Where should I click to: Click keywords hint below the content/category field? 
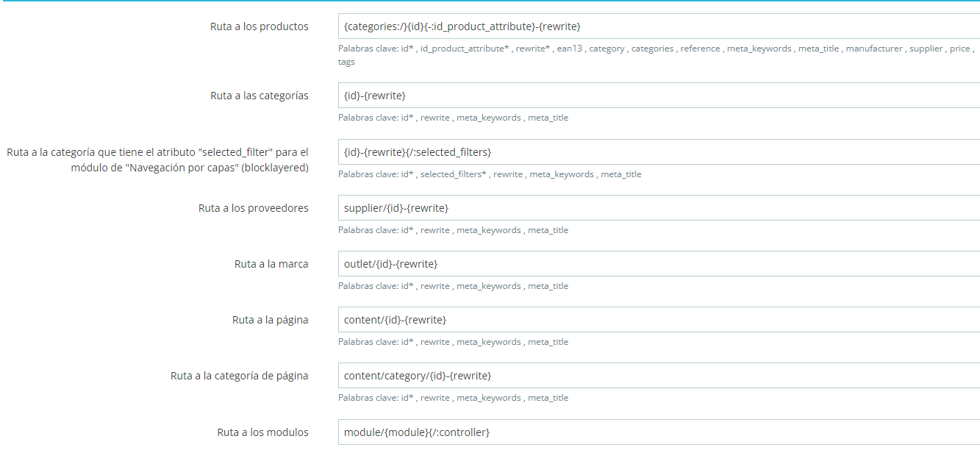[453, 398]
